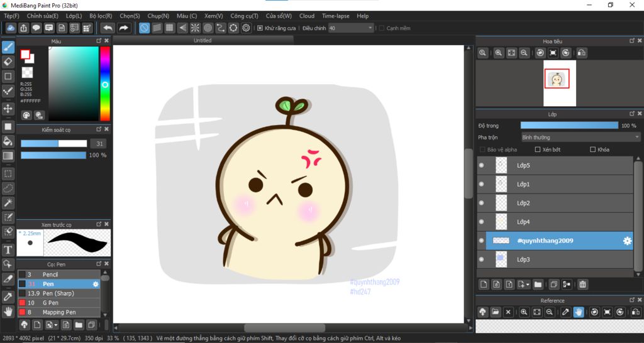
Task: Adjust the Độ trong opacity slider
Action: coord(569,126)
